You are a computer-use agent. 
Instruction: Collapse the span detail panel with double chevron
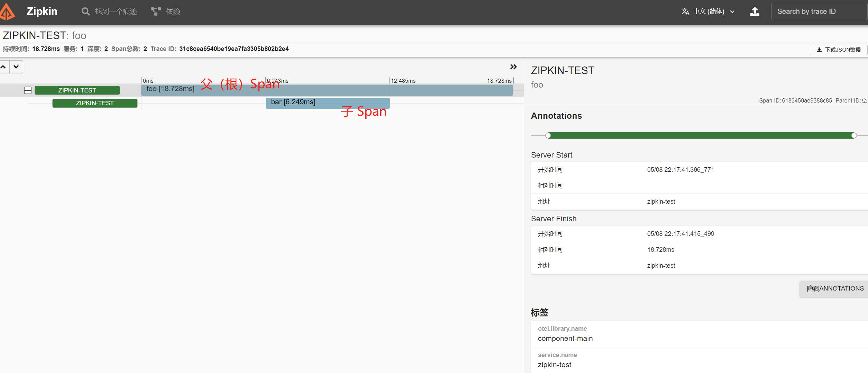[x=513, y=67]
